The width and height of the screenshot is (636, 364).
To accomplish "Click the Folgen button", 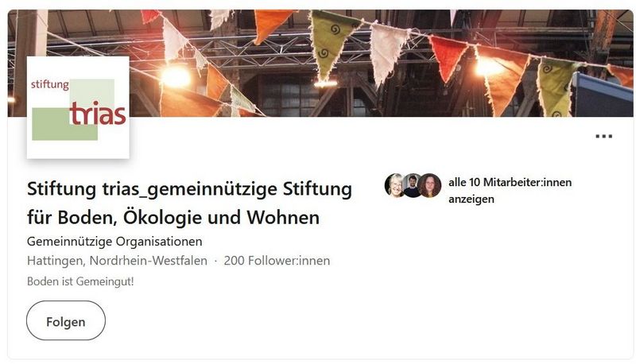I will (x=66, y=320).
